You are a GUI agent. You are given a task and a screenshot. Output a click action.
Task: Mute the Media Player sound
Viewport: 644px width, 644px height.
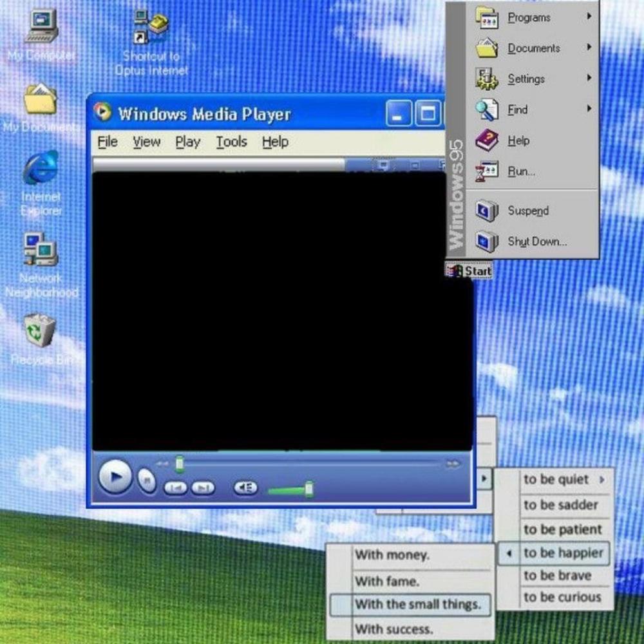pyautogui.click(x=245, y=488)
